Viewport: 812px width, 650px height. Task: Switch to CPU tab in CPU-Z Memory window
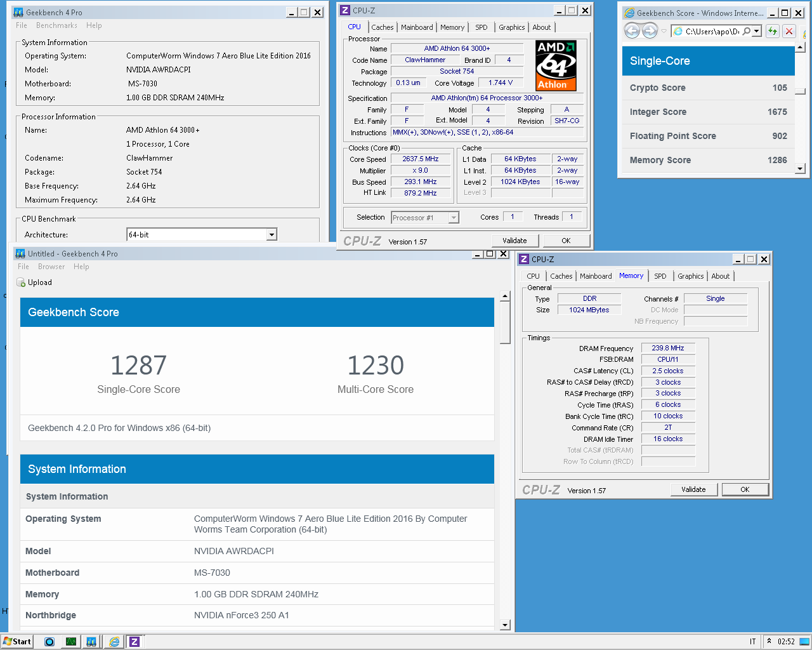[x=533, y=276]
